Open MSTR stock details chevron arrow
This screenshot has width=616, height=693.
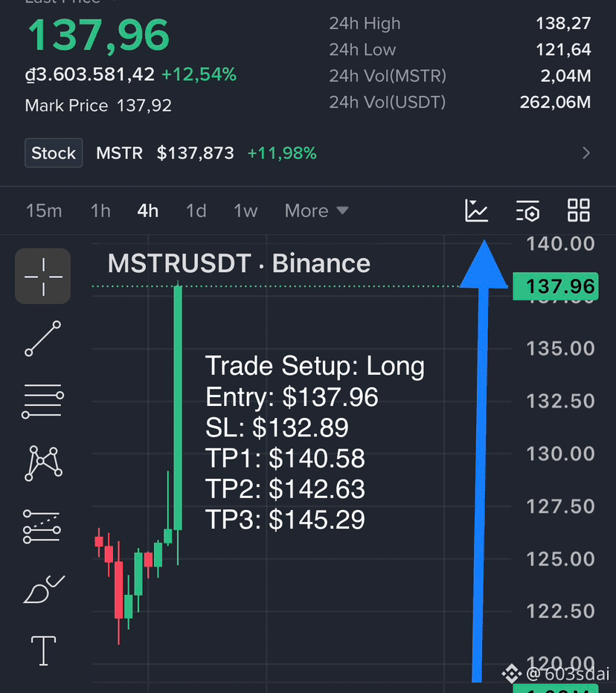[x=586, y=153]
